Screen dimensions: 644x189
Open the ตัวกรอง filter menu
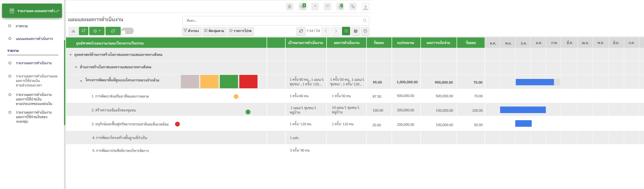click(191, 31)
